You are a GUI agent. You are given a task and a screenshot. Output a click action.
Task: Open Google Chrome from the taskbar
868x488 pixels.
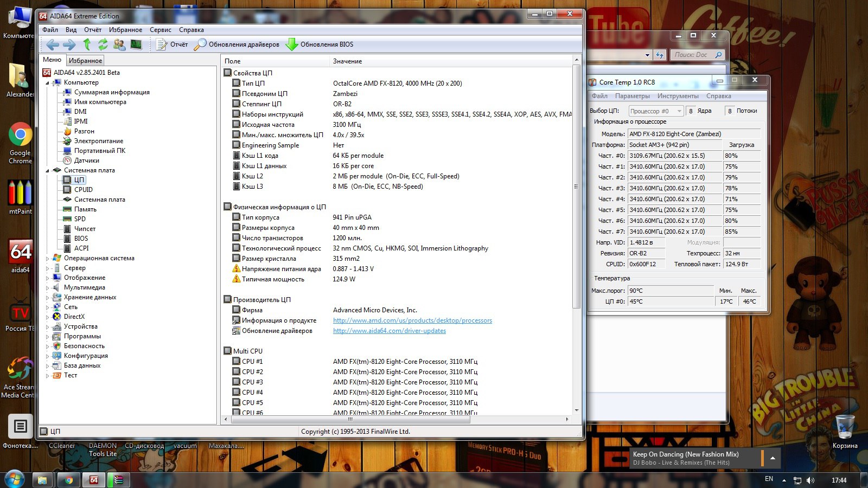(69, 480)
